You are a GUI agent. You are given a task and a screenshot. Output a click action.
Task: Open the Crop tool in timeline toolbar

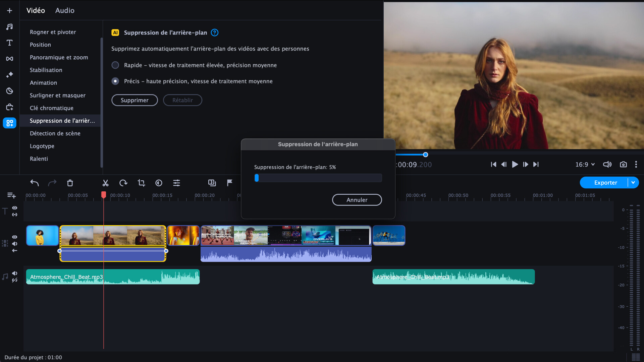(x=141, y=183)
